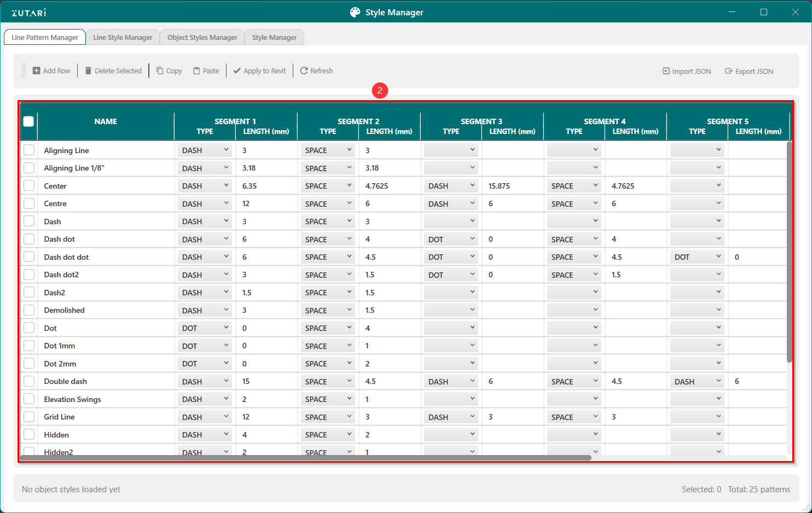The image size is (812, 513).
Task: Click the Delete Selected trash icon
Action: (88, 71)
